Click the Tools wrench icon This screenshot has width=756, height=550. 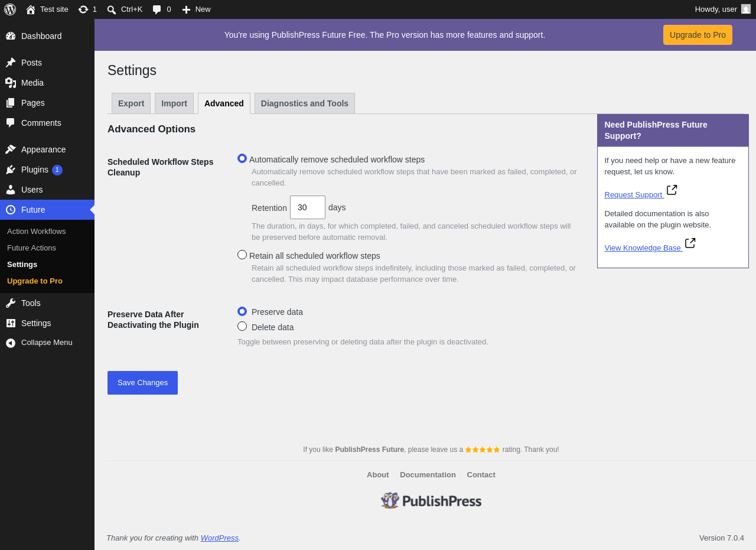11,303
